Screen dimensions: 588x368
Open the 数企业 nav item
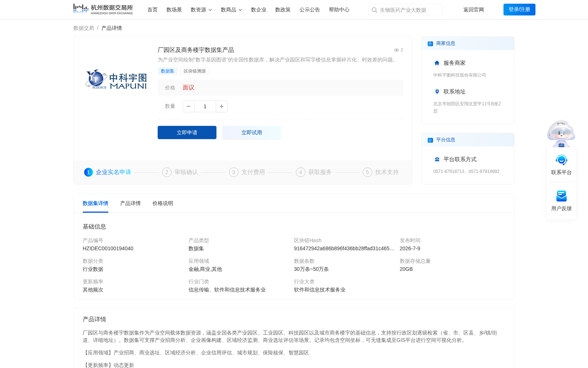point(259,10)
